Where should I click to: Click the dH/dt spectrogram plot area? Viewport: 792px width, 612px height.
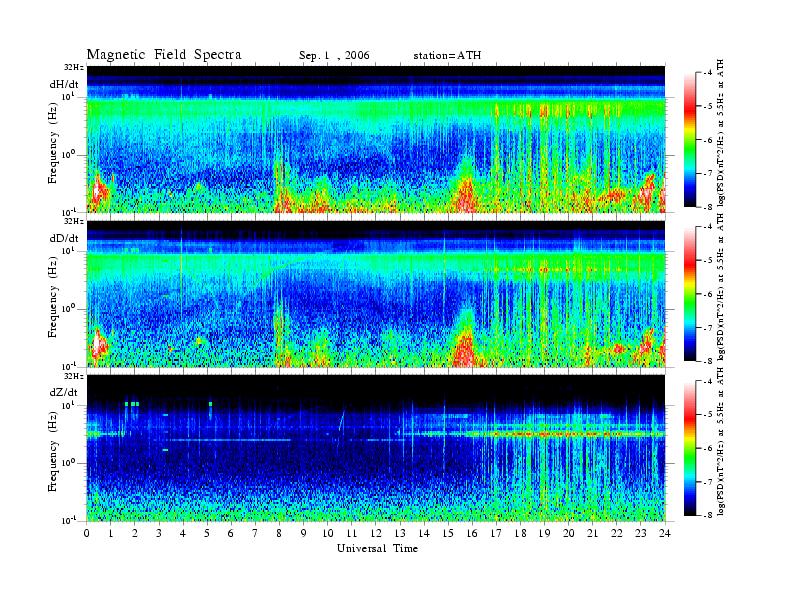[376, 139]
